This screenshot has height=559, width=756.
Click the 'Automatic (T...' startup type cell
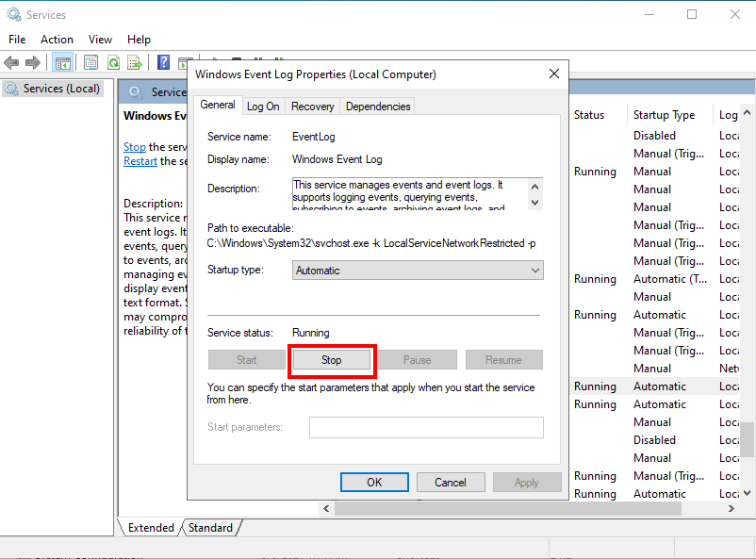670,279
